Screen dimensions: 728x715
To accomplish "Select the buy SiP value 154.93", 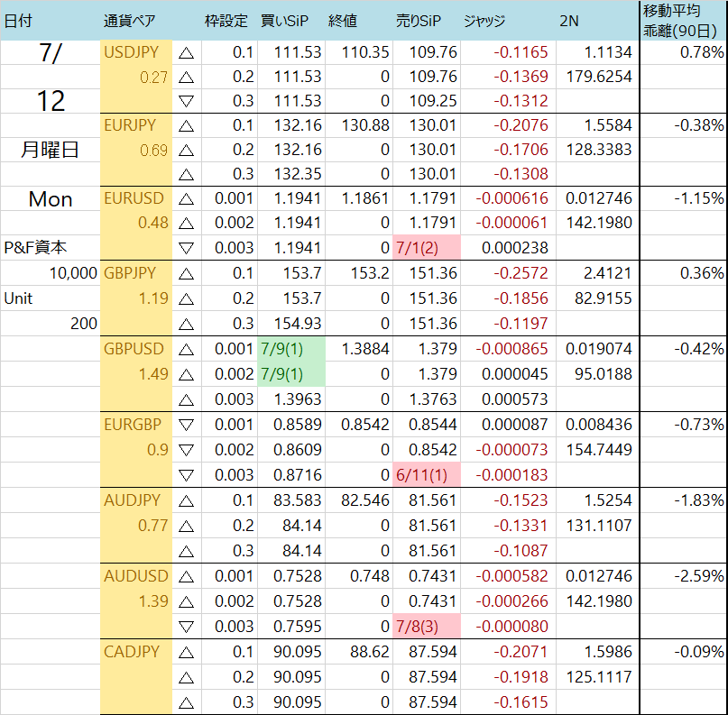I will click(x=298, y=324).
